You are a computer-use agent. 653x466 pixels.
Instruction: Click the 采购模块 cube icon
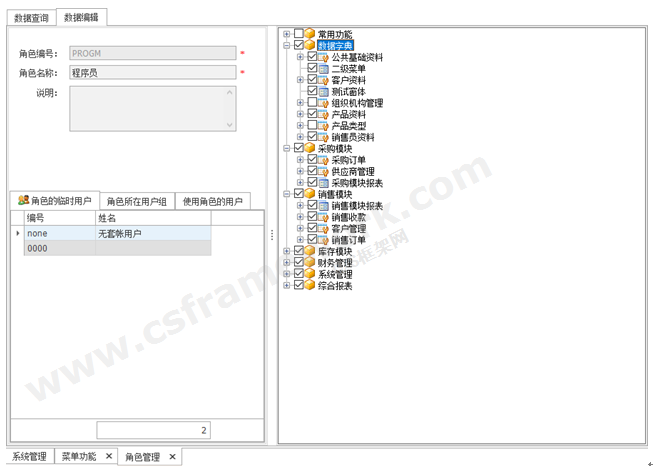coord(309,148)
